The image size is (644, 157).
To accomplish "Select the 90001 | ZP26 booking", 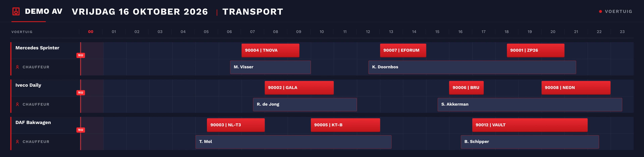I will click(535, 50).
